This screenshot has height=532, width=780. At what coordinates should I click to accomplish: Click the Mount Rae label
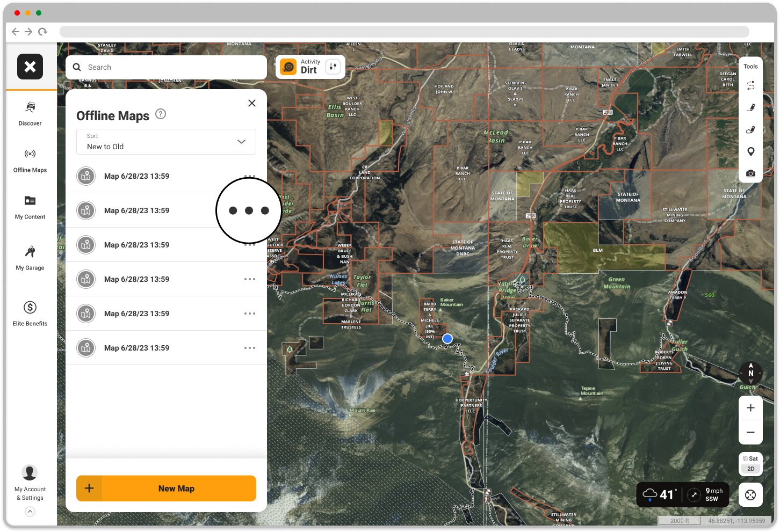363,410
